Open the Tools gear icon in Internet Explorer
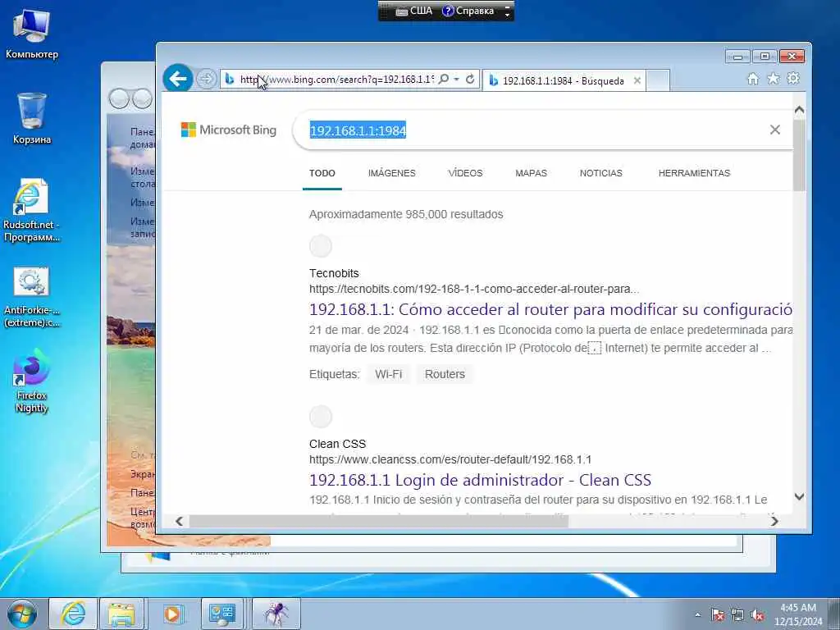This screenshot has width=840, height=630. coord(793,79)
